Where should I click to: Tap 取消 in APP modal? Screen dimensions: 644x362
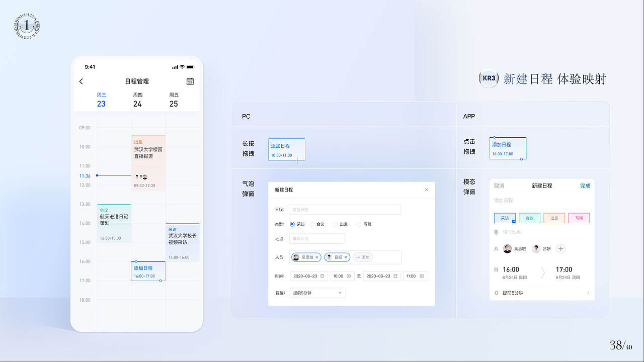click(x=499, y=186)
